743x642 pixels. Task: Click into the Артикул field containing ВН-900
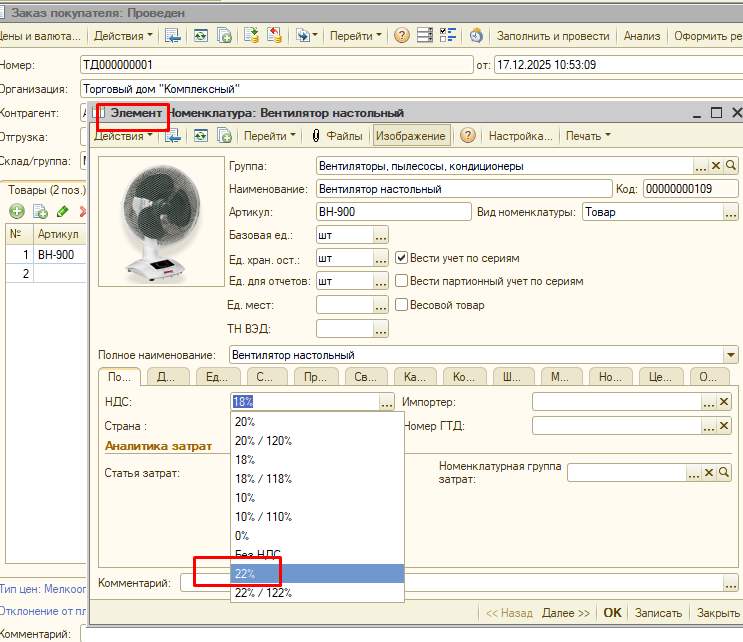click(x=392, y=212)
